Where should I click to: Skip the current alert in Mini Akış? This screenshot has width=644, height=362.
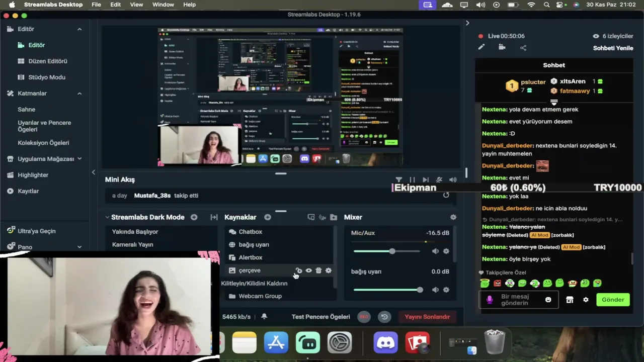pyautogui.click(x=426, y=179)
